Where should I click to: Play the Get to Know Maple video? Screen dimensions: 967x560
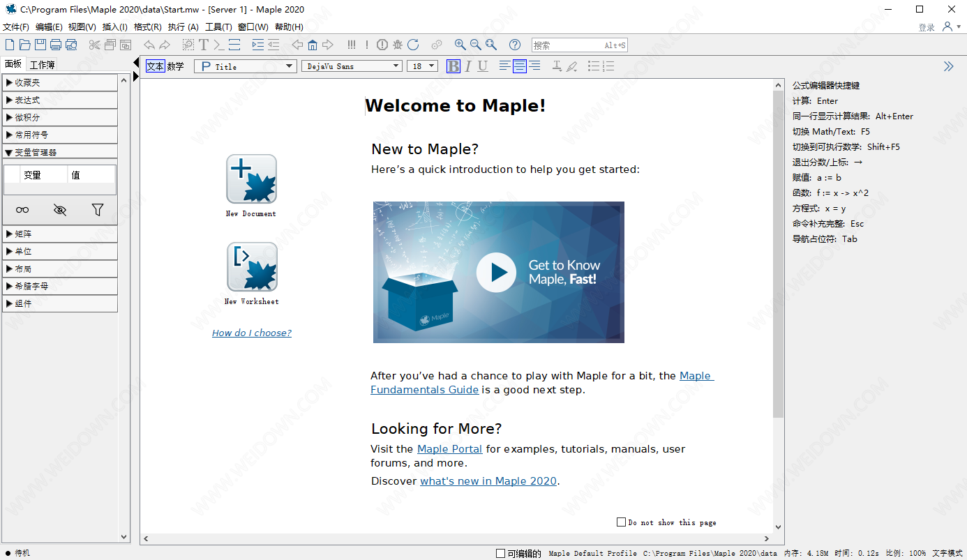click(497, 272)
